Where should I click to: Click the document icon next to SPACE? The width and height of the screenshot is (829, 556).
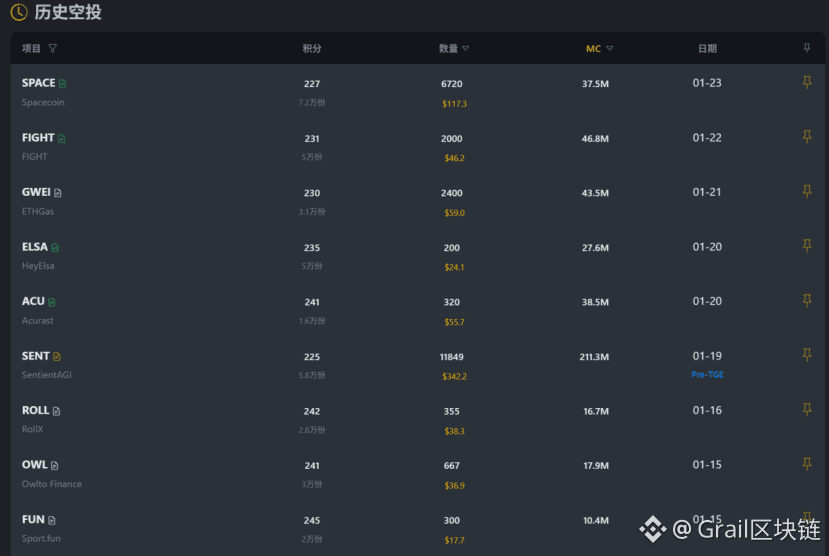[x=63, y=84]
